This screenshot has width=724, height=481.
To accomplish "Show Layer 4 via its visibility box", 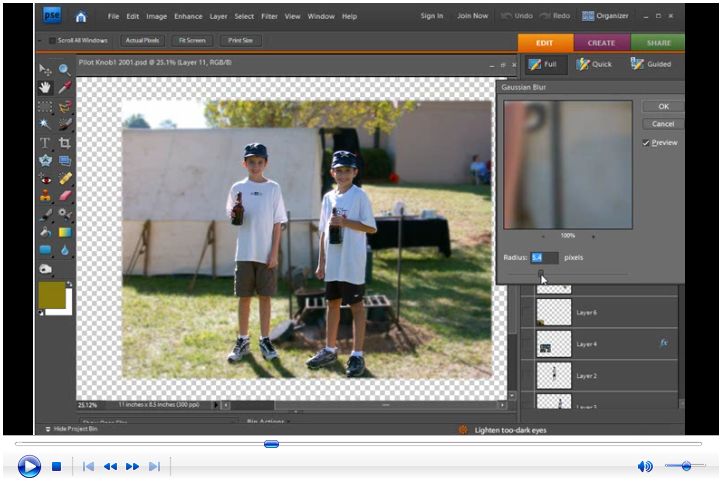I will [x=528, y=344].
